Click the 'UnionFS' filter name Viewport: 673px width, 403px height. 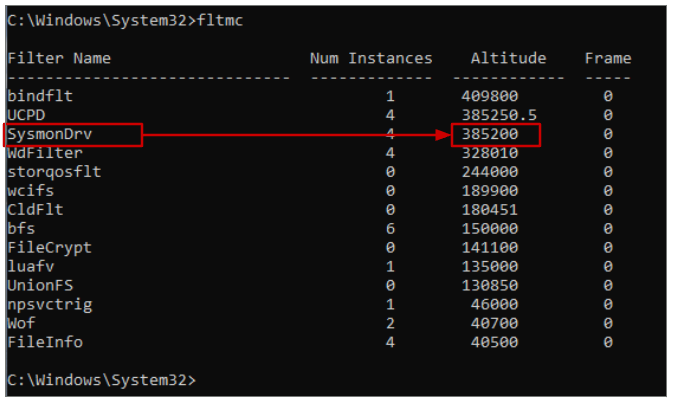point(40,285)
